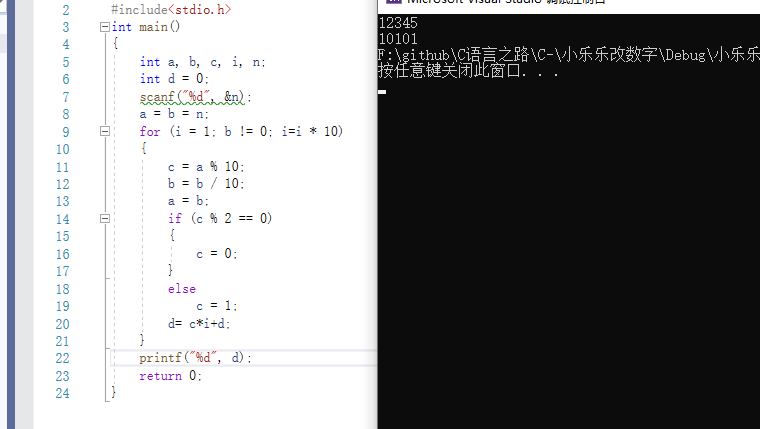Collapse the main() function fold toggle

[x=105, y=27]
